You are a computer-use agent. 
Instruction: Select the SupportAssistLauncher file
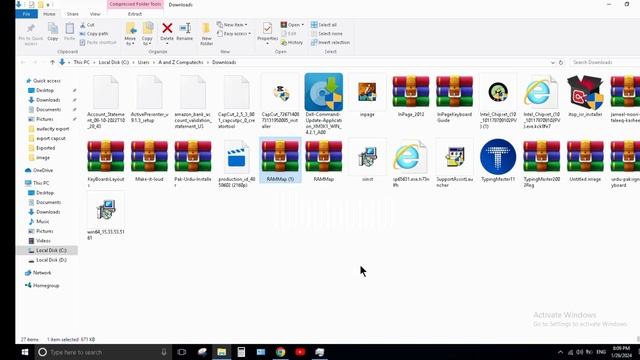pyautogui.click(x=454, y=163)
